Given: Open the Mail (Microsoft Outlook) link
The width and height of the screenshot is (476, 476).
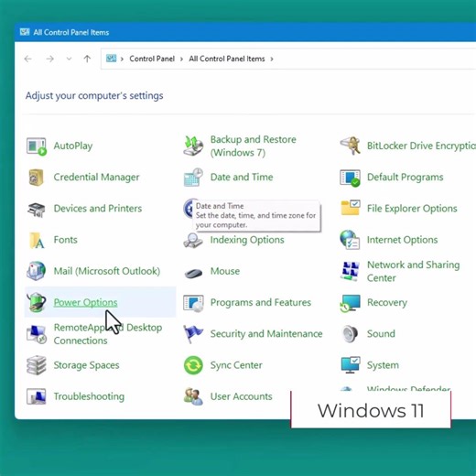Looking at the screenshot, I should click(x=107, y=271).
